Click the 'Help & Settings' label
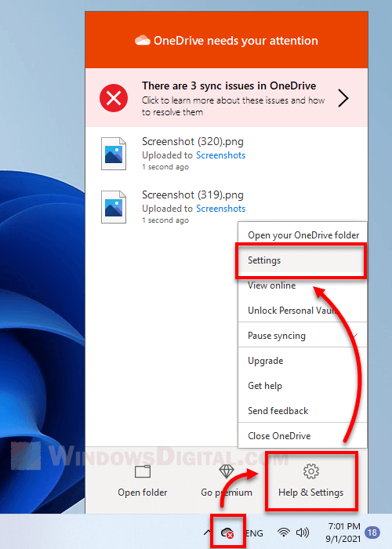 coord(310,493)
